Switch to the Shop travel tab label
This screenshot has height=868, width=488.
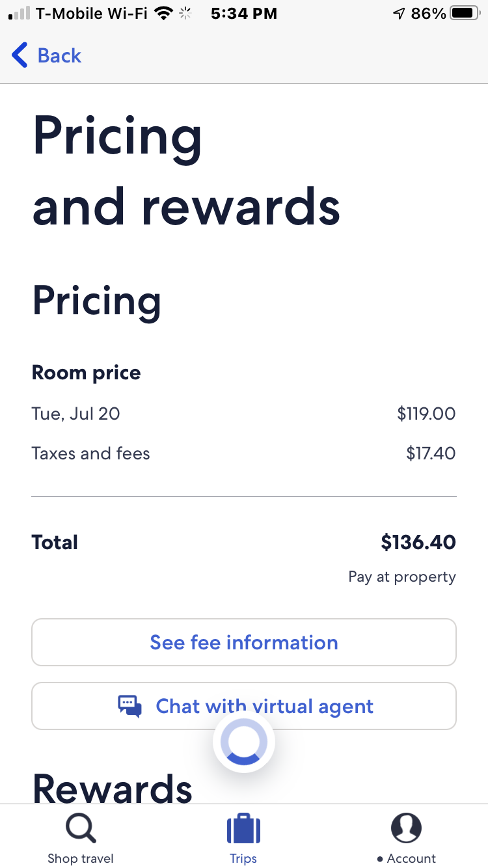point(81,859)
